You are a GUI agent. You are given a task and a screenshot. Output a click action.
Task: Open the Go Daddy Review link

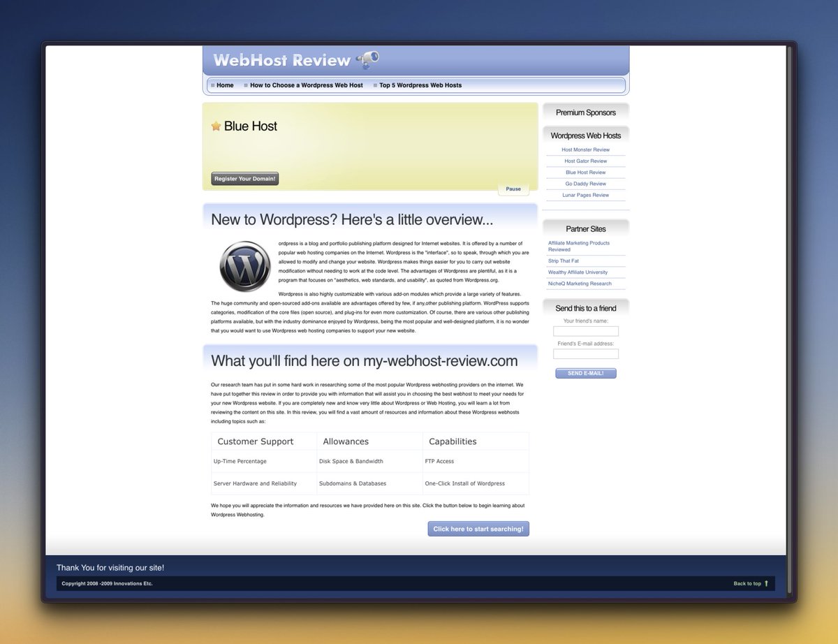pos(586,184)
